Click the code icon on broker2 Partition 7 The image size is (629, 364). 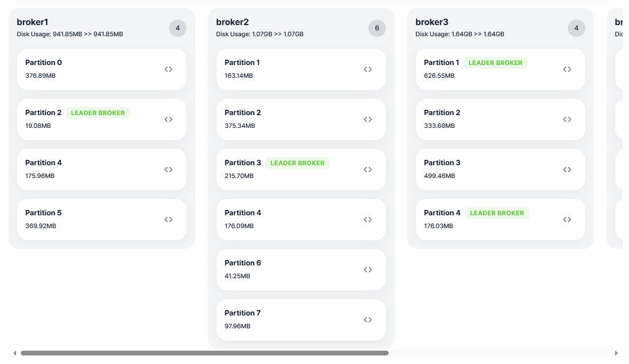(x=368, y=320)
